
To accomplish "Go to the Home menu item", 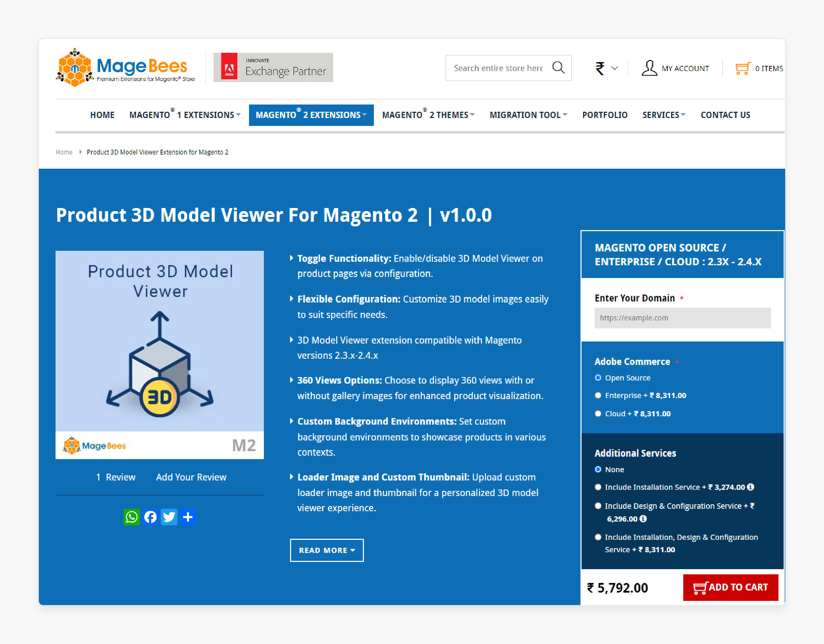I will 102,115.
